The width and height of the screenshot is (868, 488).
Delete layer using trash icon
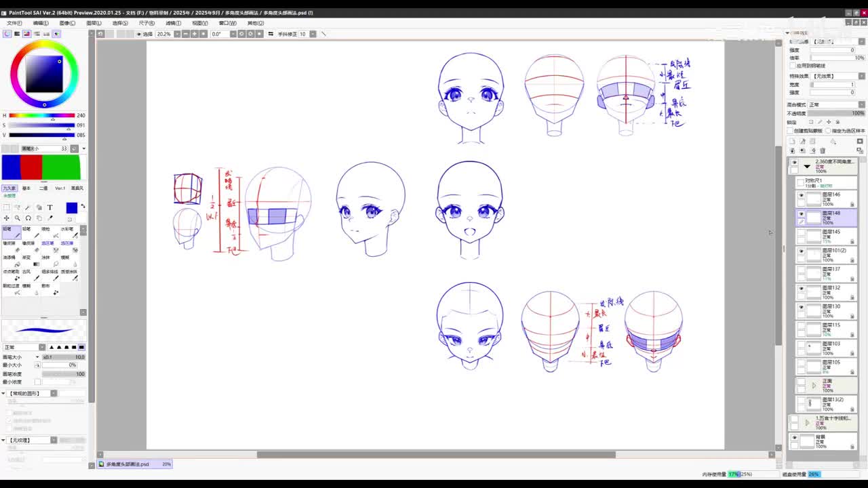(823, 150)
